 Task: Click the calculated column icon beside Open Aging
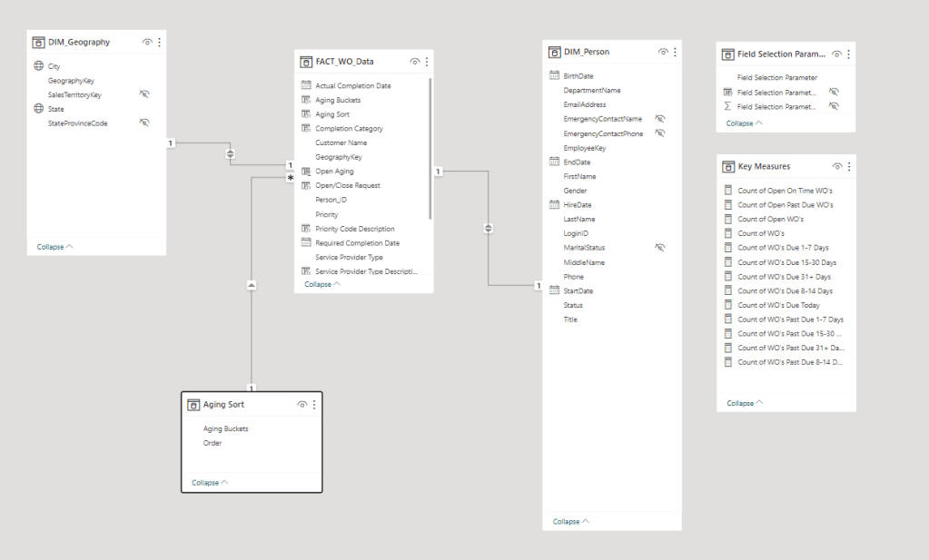click(306, 171)
